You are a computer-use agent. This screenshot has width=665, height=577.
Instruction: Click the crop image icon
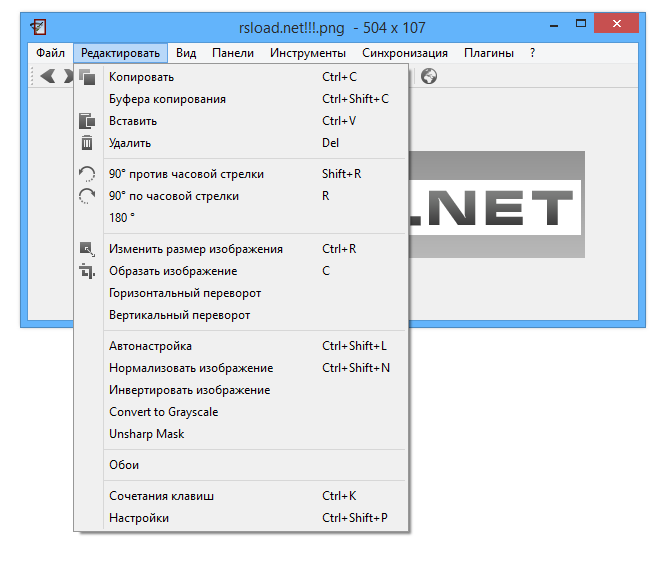coord(87,271)
